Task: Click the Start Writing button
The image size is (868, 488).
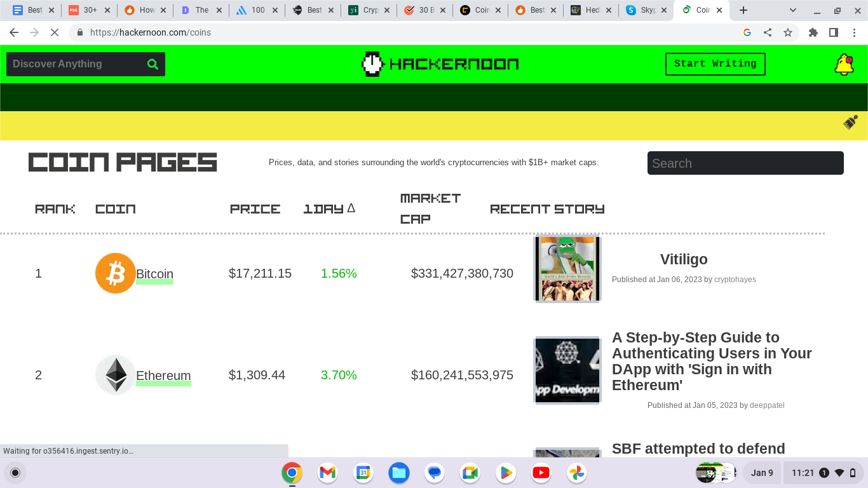Action: click(715, 64)
